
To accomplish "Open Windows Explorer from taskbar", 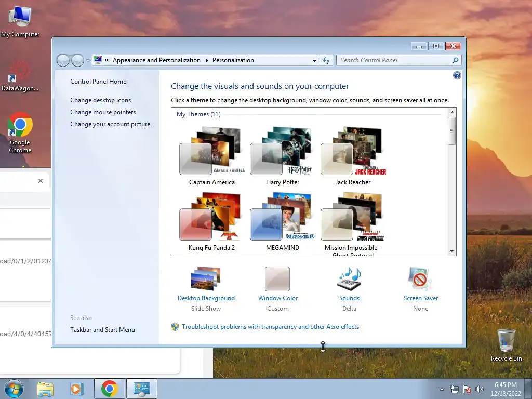I will point(45,389).
